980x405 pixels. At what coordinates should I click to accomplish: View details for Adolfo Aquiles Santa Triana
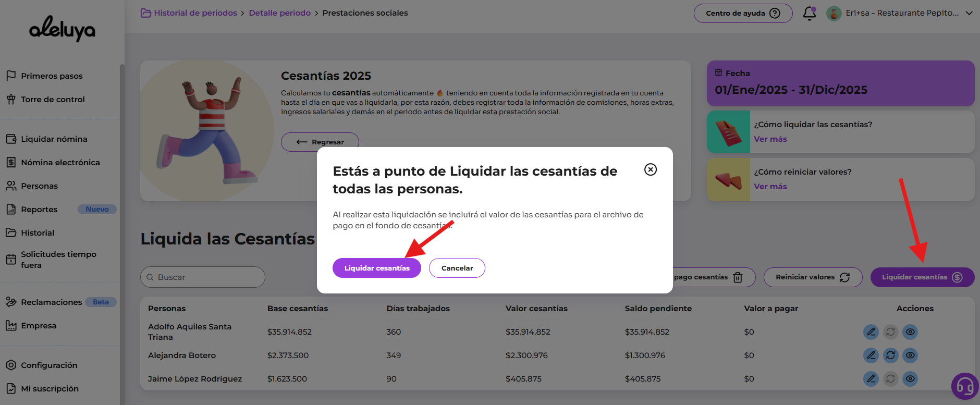point(910,332)
